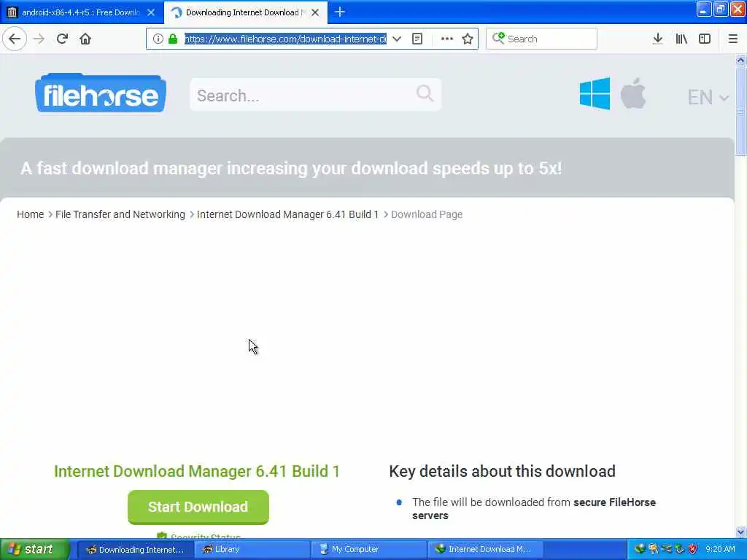Image resolution: width=747 pixels, height=560 pixels.
Task: Click the forward navigation arrow
Action: [39, 39]
